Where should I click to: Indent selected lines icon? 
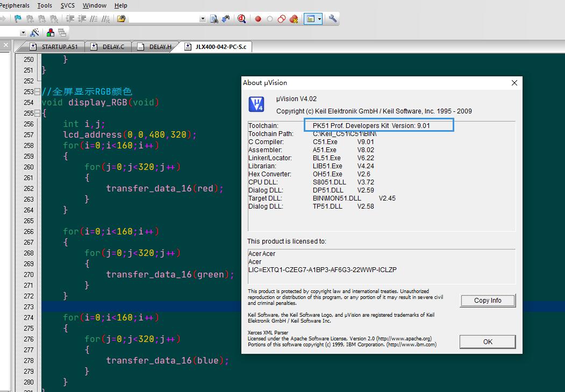[70, 19]
